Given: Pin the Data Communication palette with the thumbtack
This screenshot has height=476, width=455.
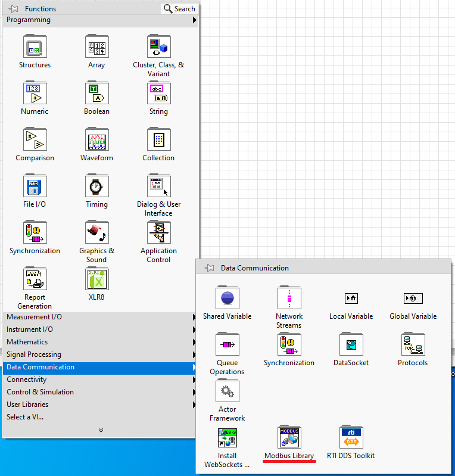Looking at the screenshot, I should 209,268.
